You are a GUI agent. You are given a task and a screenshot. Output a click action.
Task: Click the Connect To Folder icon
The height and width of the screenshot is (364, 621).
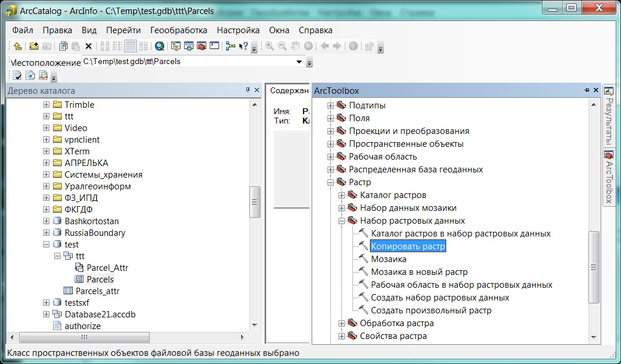[x=34, y=46]
